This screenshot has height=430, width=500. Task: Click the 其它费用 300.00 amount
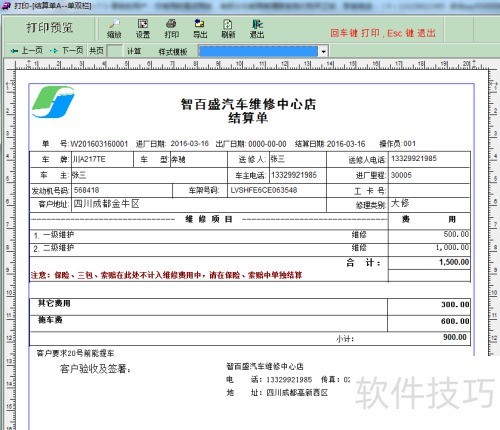[x=455, y=304]
